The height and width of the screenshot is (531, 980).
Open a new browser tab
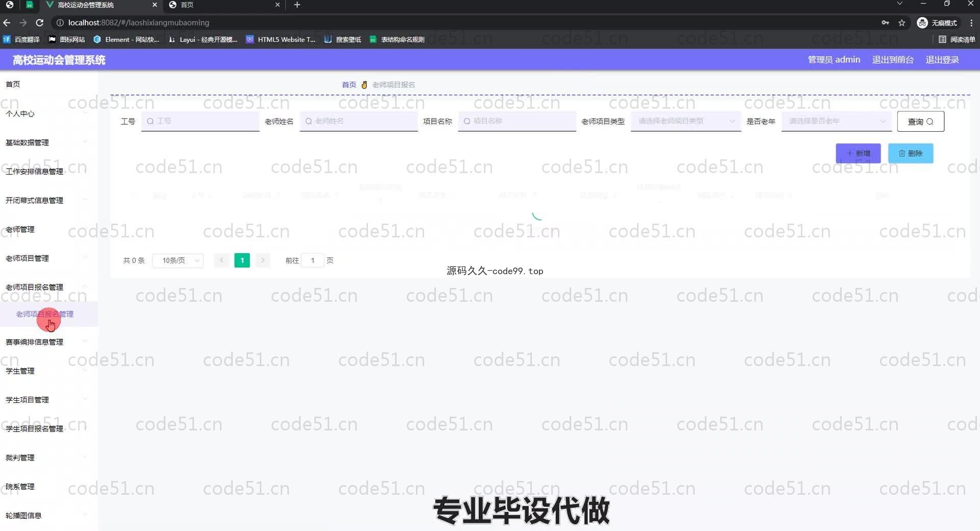click(x=297, y=5)
